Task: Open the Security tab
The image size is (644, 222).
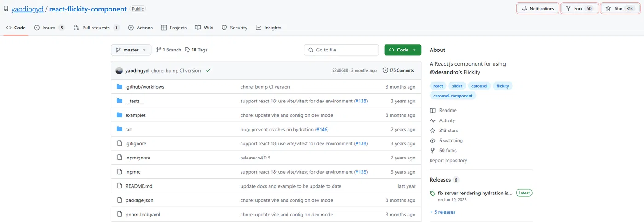Action: (x=235, y=28)
